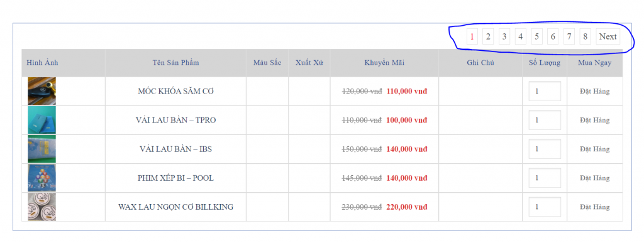
Task: Open the VẢI LAU BÀN – IBS thumbnail
Action: [42, 149]
